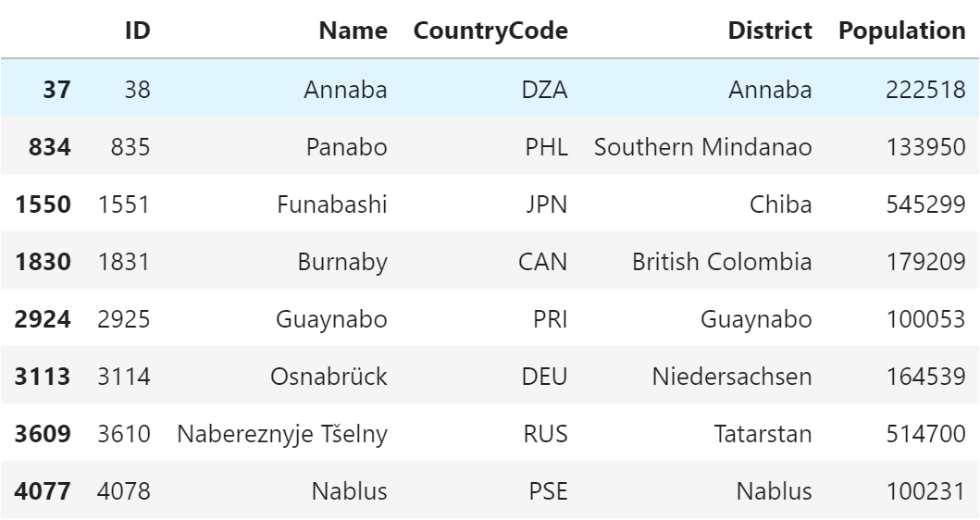Select the Southern Mindanao district cell

(703, 147)
